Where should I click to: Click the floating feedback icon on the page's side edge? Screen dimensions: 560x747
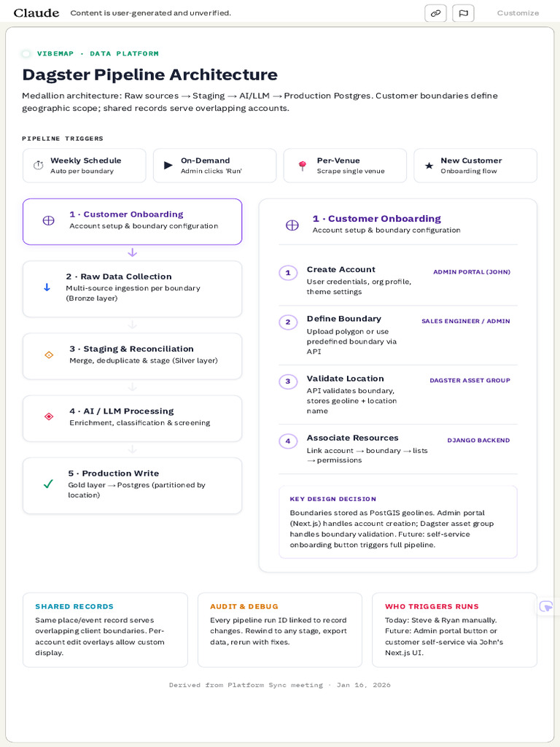point(546,606)
